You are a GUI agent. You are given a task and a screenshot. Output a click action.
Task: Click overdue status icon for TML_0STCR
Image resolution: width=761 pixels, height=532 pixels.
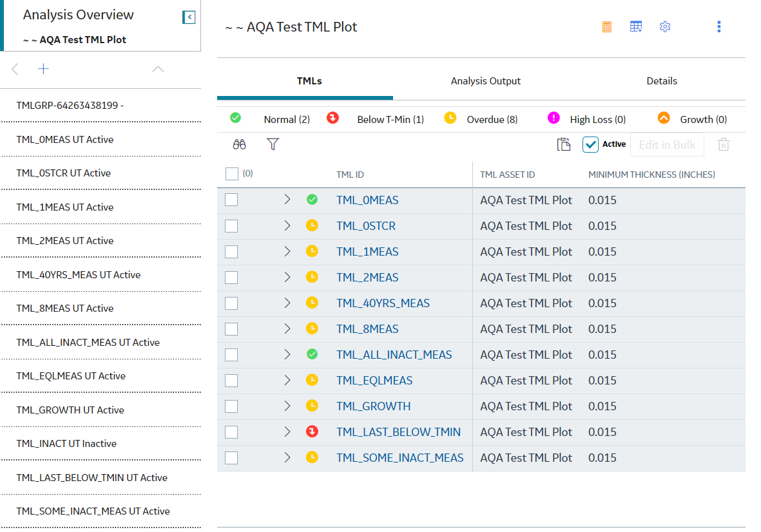(x=312, y=225)
